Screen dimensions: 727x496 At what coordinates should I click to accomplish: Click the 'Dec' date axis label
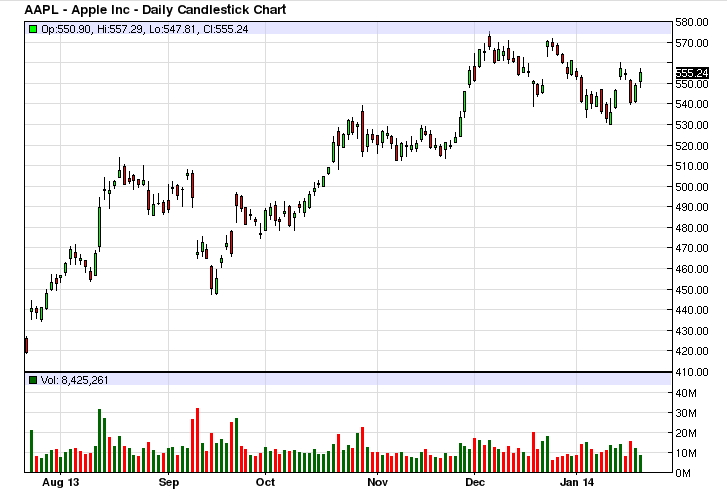tap(475, 483)
